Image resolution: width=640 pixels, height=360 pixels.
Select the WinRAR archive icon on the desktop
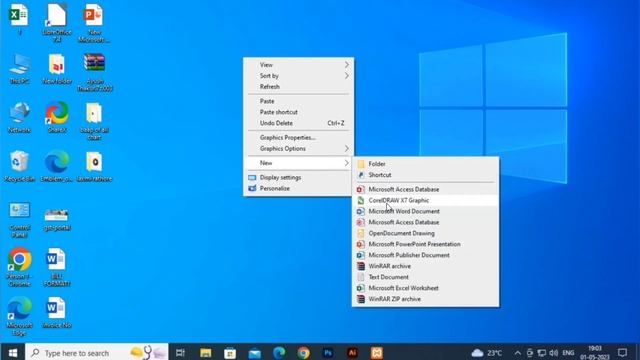tap(94, 72)
